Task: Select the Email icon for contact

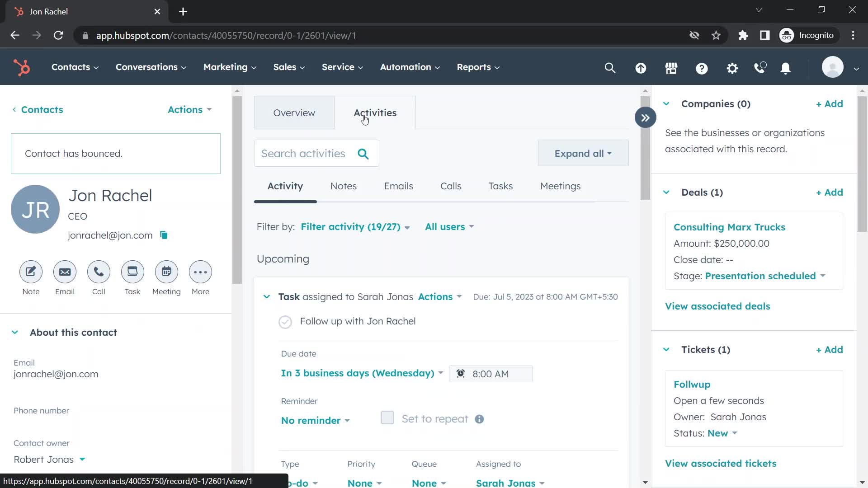Action: [64, 272]
